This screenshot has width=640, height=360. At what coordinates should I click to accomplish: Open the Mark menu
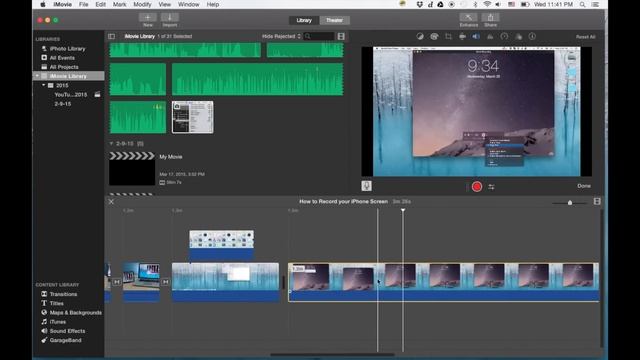click(119, 4)
